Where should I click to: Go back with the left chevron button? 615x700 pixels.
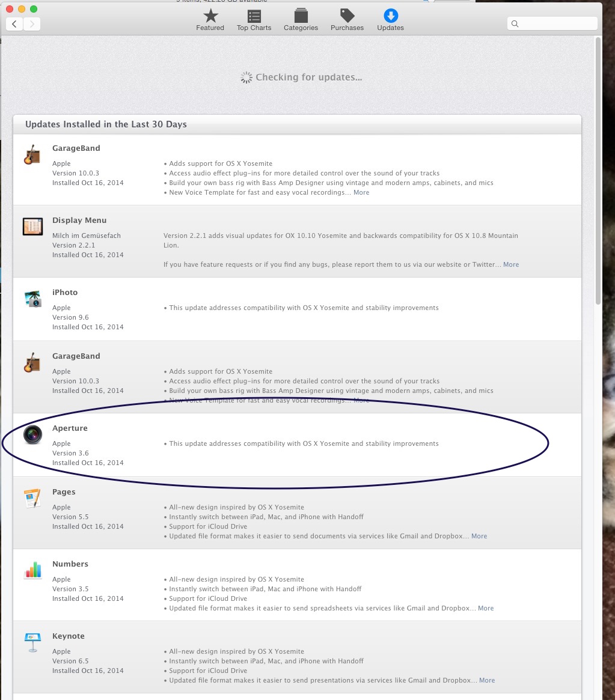15,23
